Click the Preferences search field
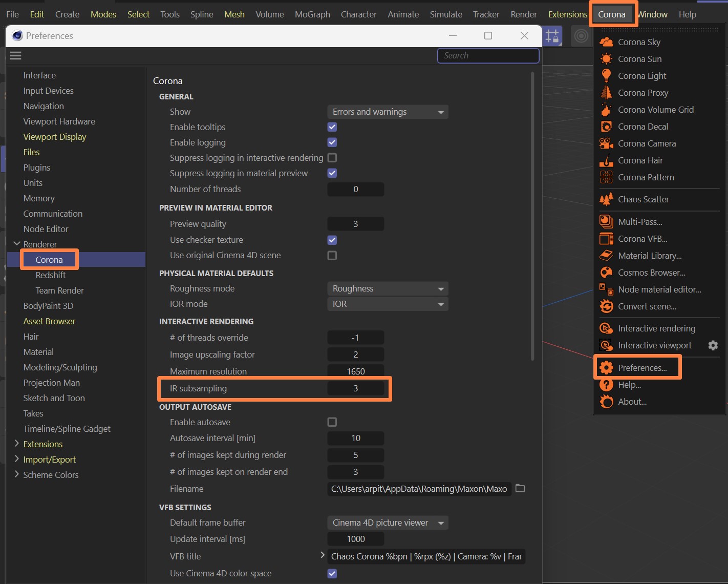 [x=488, y=55]
